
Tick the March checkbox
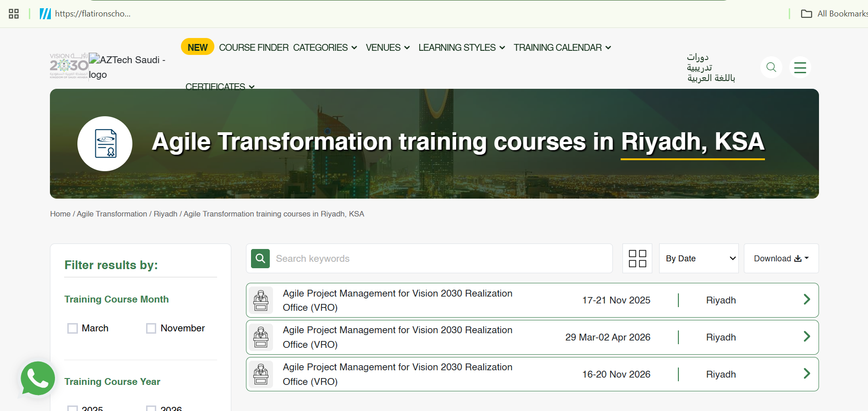coord(72,328)
